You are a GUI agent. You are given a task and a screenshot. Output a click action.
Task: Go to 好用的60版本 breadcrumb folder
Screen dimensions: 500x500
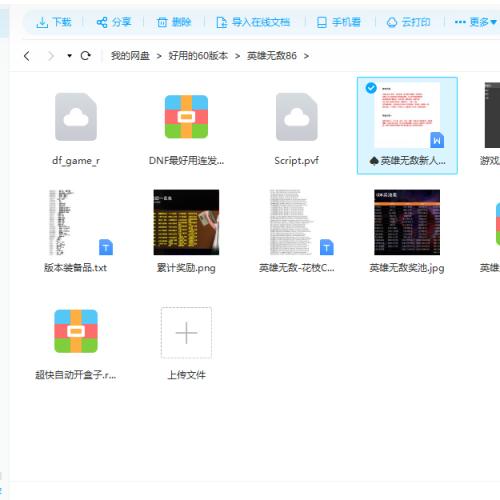point(198,56)
